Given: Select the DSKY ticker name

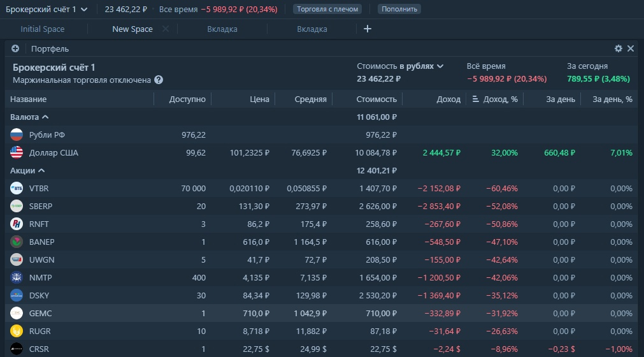Looking at the screenshot, I should 39,296.
